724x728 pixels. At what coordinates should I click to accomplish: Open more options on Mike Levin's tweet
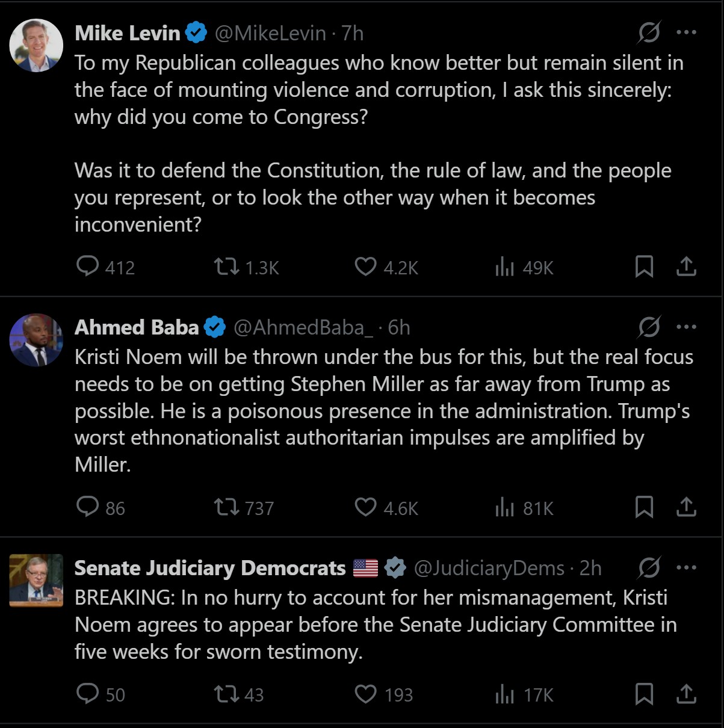pyautogui.click(x=686, y=32)
